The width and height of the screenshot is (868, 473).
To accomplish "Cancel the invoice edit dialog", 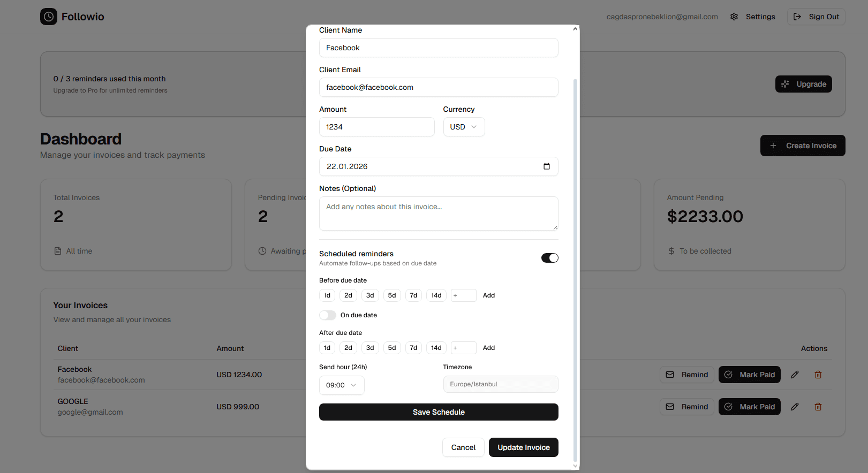I will coord(463,447).
